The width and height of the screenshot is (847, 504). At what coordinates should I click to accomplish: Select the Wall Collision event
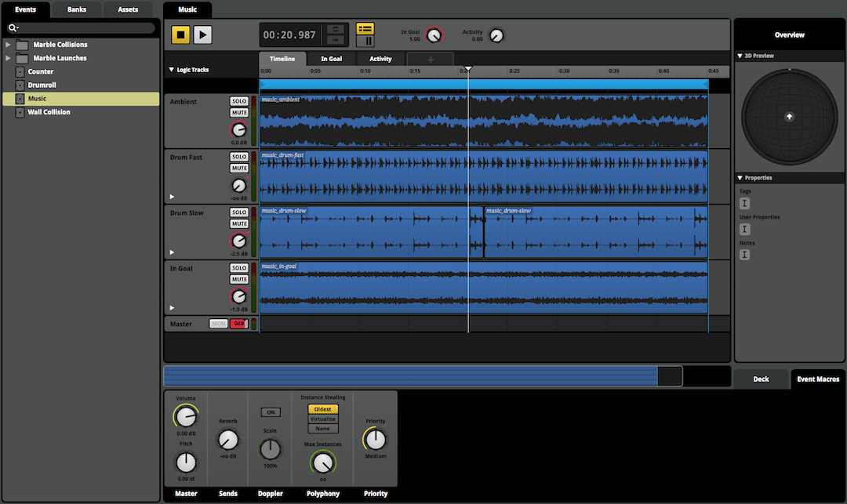[81, 112]
